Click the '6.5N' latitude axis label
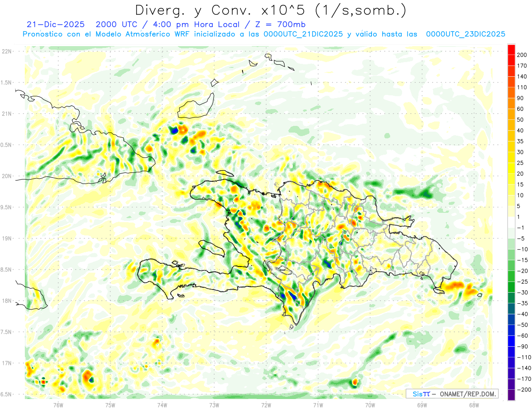 pyautogui.click(x=7, y=394)
